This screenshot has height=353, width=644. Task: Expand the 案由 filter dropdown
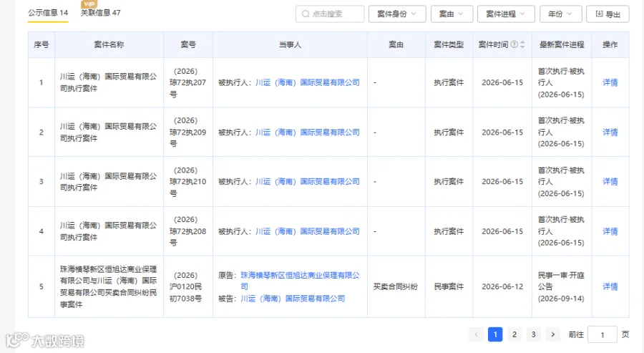452,14
